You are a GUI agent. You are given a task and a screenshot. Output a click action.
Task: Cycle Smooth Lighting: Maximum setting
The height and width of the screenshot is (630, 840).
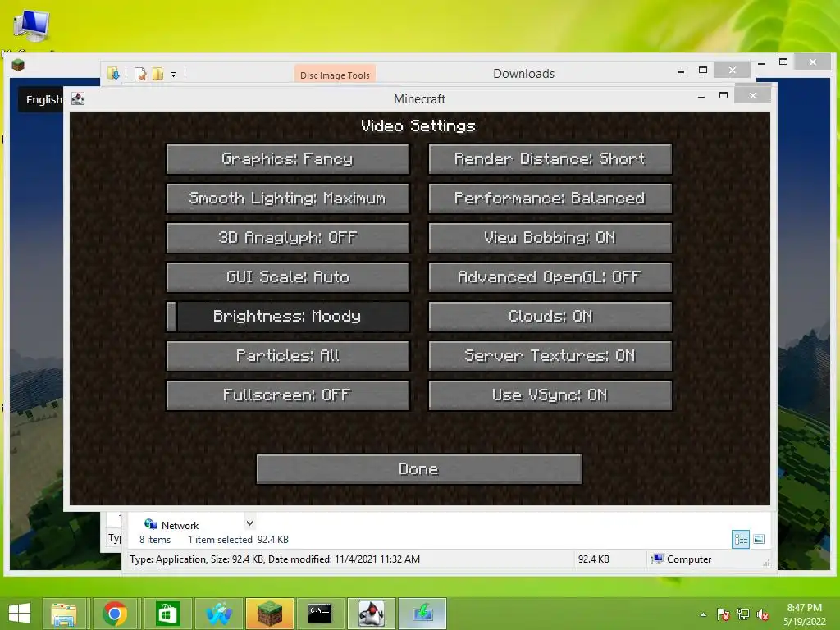[x=288, y=199]
